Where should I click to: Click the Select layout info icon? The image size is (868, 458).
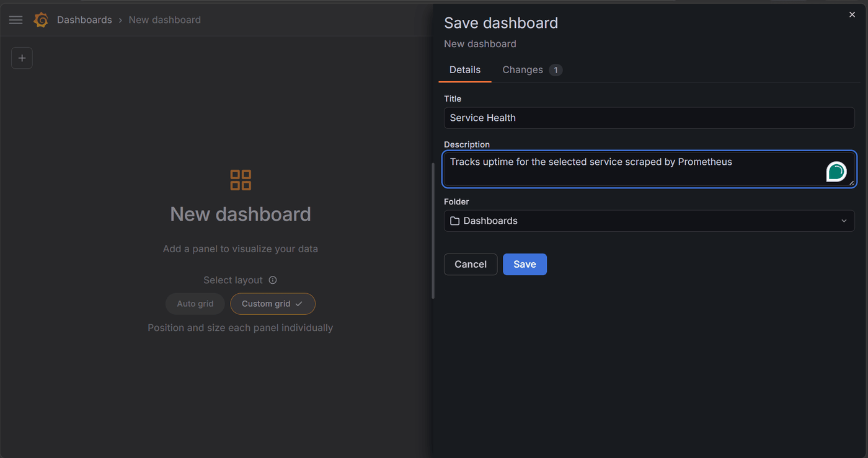pyautogui.click(x=273, y=280)
